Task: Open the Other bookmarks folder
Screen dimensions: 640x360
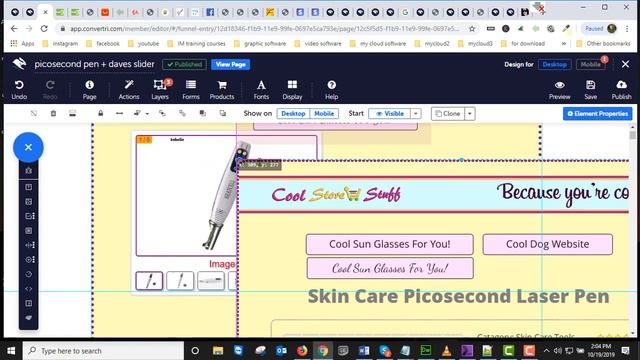Action: (x=603, y=43)
